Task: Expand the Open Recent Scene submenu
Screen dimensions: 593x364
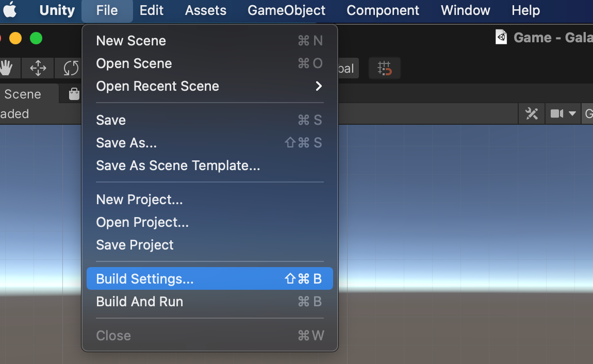Action: [157, 86]
